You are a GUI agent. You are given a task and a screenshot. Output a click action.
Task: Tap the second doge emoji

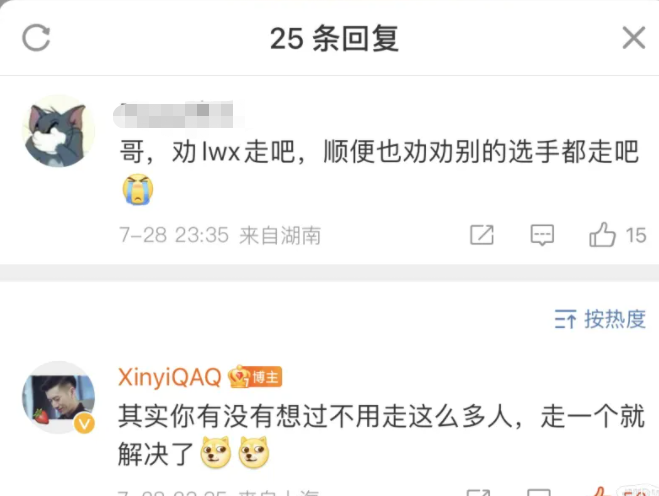(x=253, y=452)
